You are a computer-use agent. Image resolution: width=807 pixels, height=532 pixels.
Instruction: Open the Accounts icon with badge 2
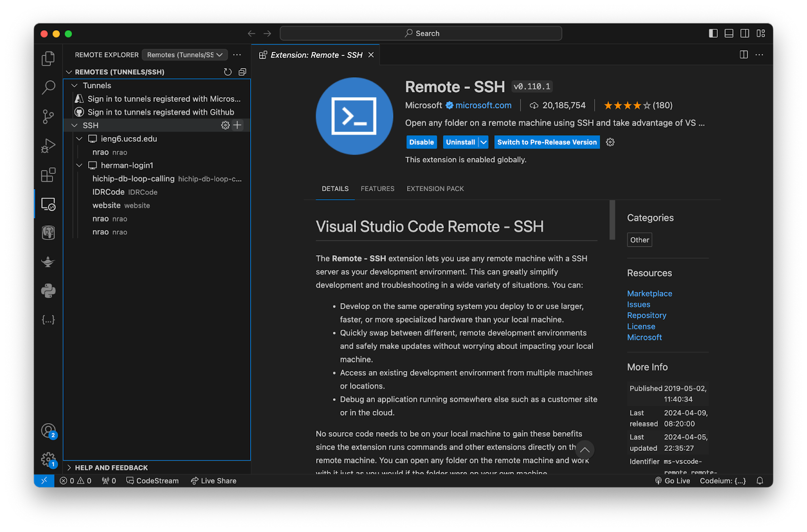coord(48,431)
